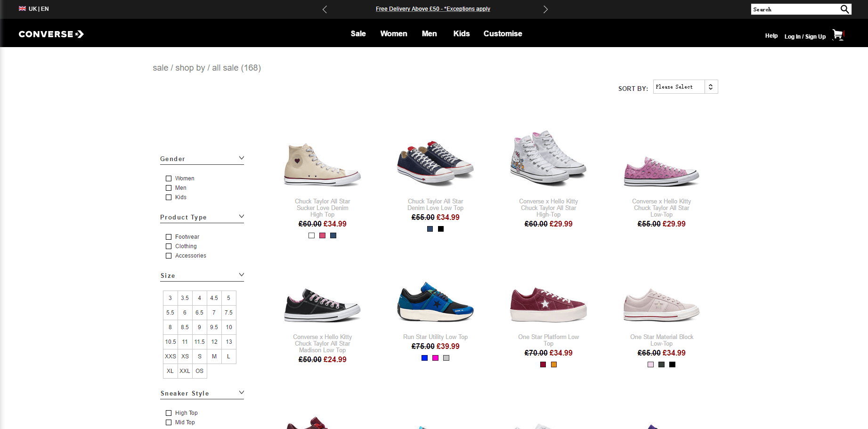Open One Star Material Block shoe thumbnail
Image resolution: width=868 pixels, height=429 pixels.
662,305
